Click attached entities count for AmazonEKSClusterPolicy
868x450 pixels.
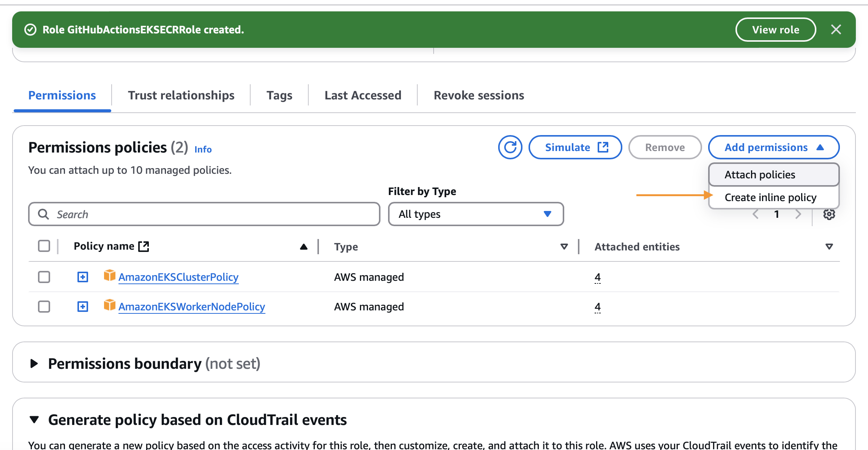[x=598, y=277]
